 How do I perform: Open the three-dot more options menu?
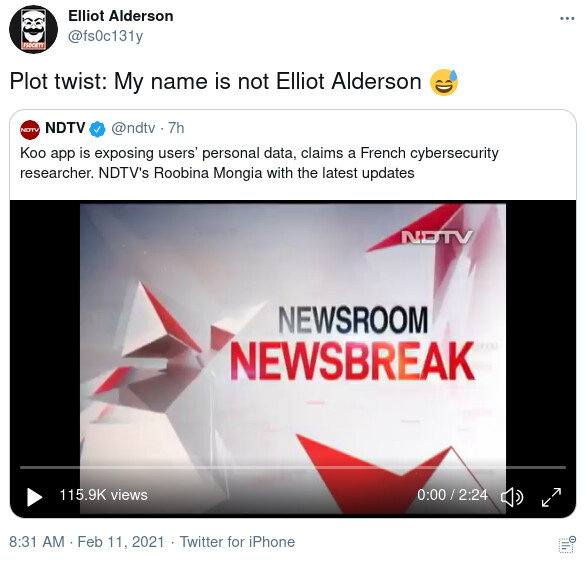pyautogui.click(x=567, y=18)
